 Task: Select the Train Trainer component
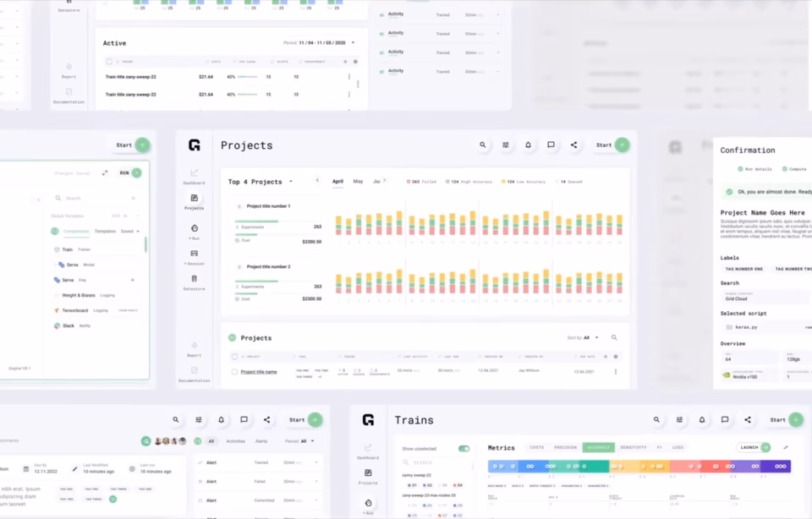click(x=73, y=249)
